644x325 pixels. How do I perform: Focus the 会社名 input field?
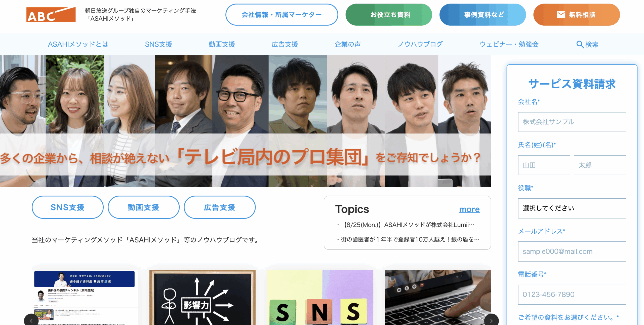pos(572,122)
